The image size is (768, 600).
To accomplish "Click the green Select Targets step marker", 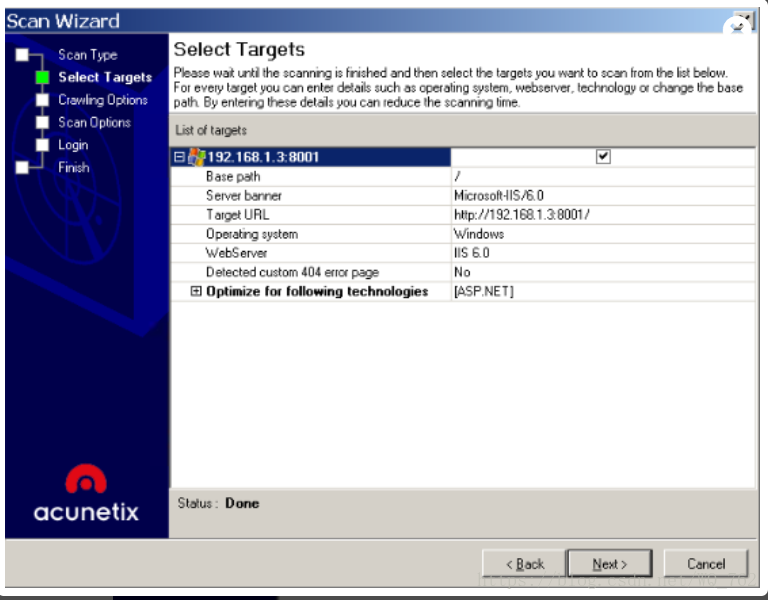I will pos(43,77).
